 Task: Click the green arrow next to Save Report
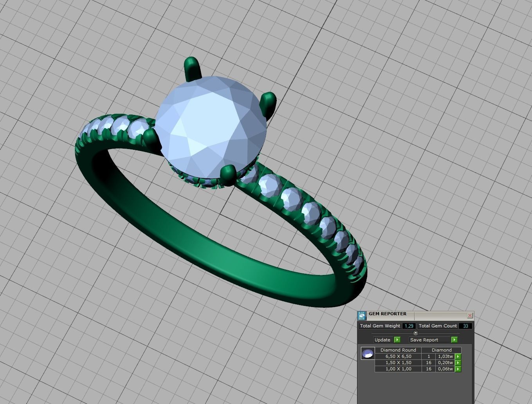click(x=454, y=340)
